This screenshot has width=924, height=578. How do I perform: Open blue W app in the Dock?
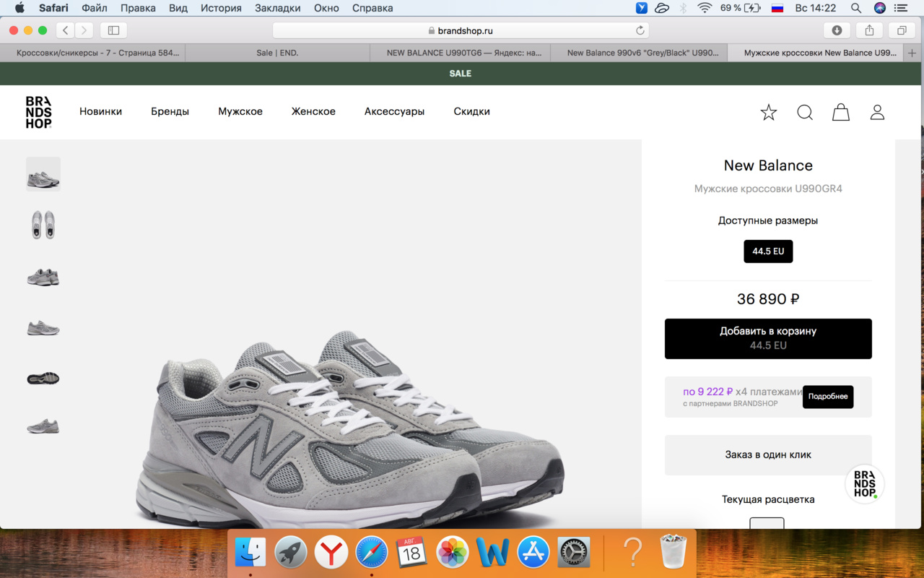(493, 553)
